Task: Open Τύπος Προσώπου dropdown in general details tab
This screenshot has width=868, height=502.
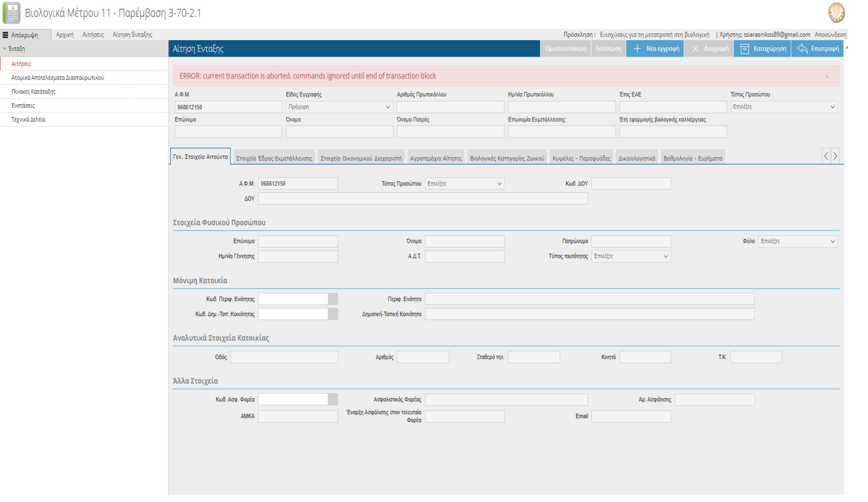Action: 465,183
